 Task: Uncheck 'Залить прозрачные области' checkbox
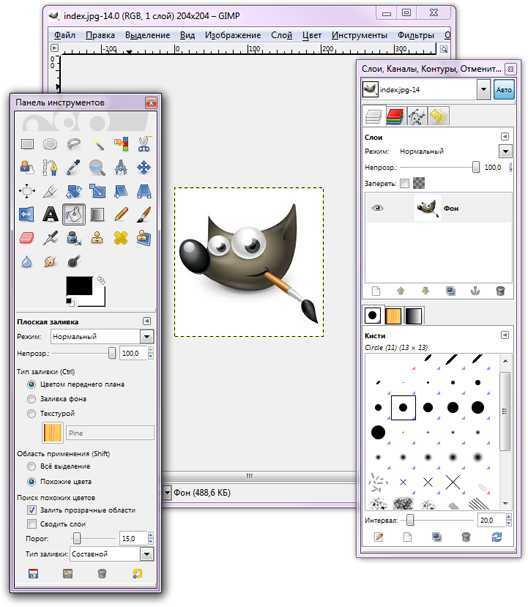point(32,510)
